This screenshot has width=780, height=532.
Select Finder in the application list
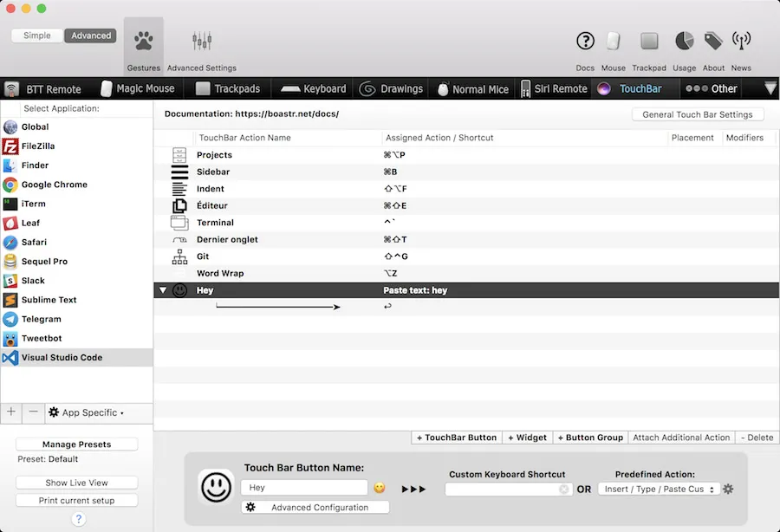click(76, 165)
